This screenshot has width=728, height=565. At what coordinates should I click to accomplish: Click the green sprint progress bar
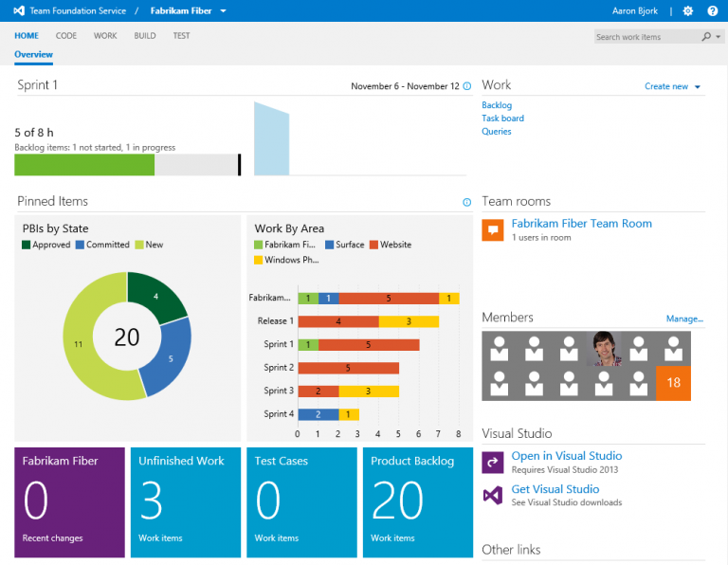pyautogui.click(x=84, y=165)
